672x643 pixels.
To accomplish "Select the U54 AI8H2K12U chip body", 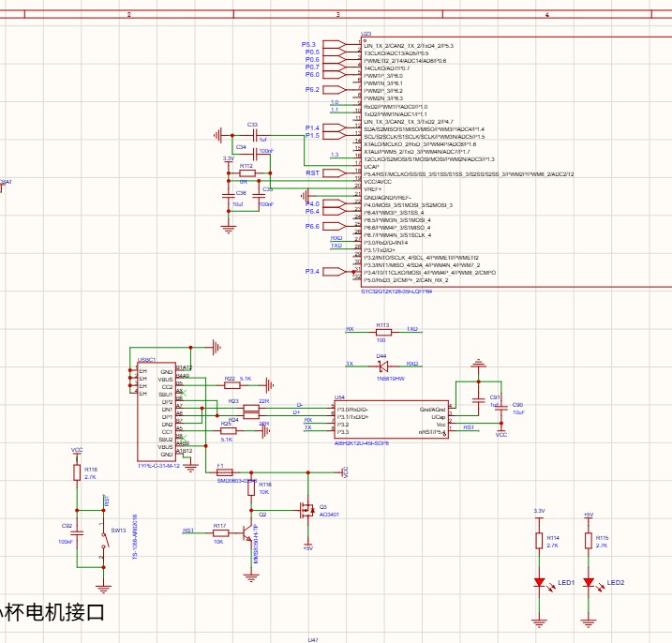I will 391,420.
